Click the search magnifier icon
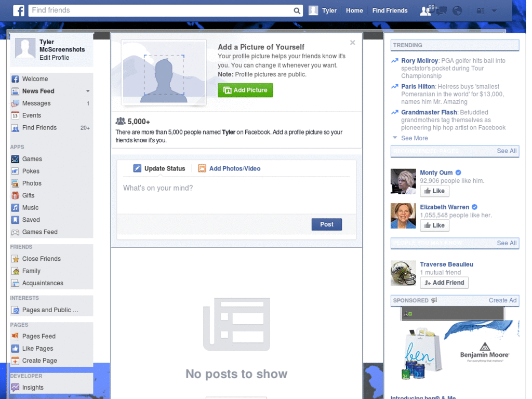Image resolution: width=532 pixels, height=399 pixels. (297, 11)
